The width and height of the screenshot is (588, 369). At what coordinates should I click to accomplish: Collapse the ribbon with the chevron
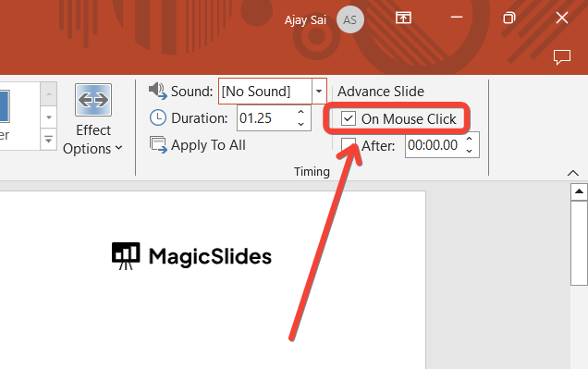[572, 173]
